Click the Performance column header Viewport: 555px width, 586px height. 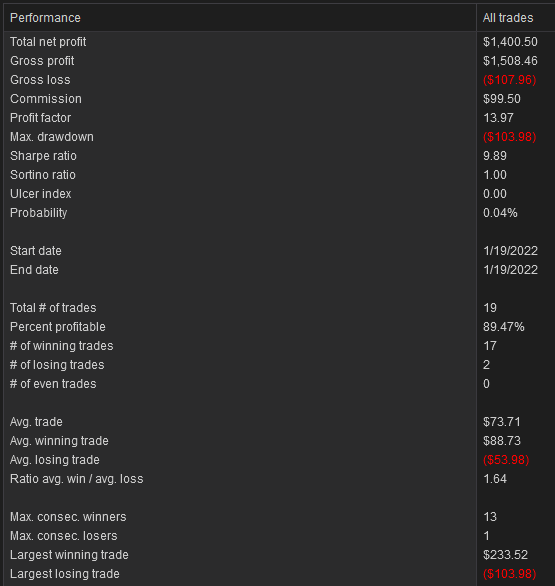click(x=240, y=18)
